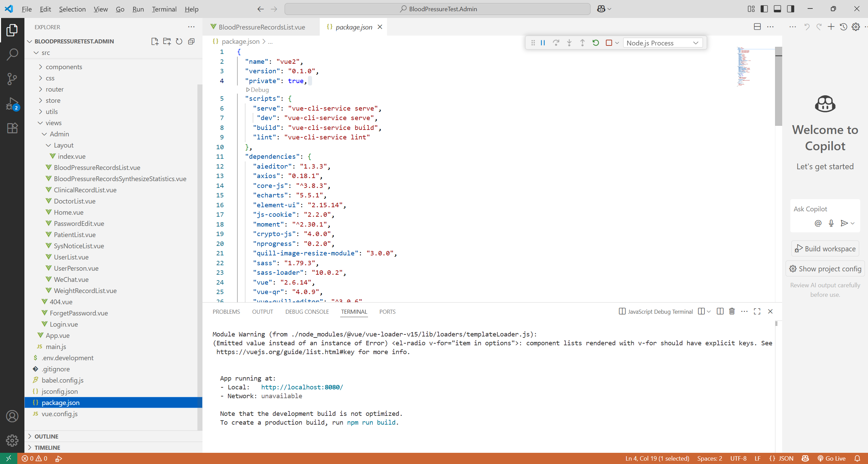Viewport: 868px width, 464px height.
Task: Open the Source Control view
Action: [12, 79]
